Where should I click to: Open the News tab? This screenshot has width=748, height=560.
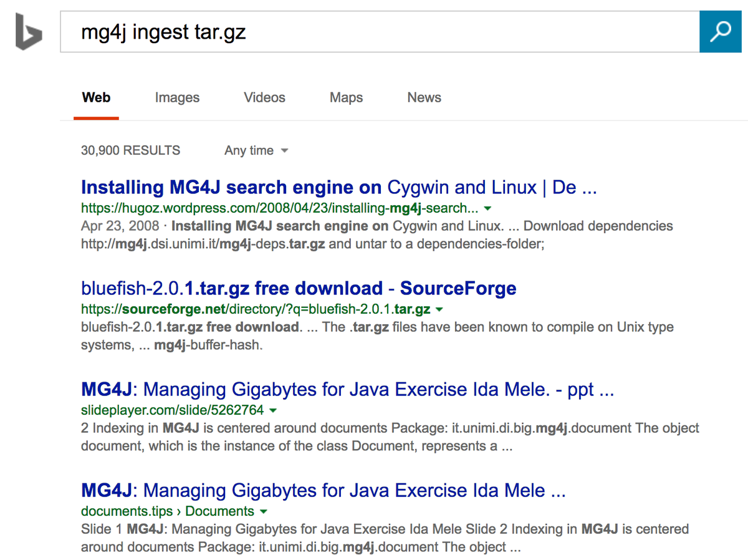pos(424,97)
